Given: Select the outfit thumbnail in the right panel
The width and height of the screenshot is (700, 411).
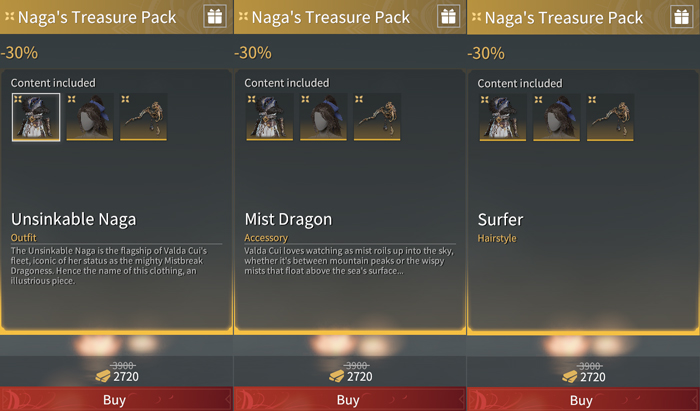Looking at the screenshot, I should click(x=503, y=118).
